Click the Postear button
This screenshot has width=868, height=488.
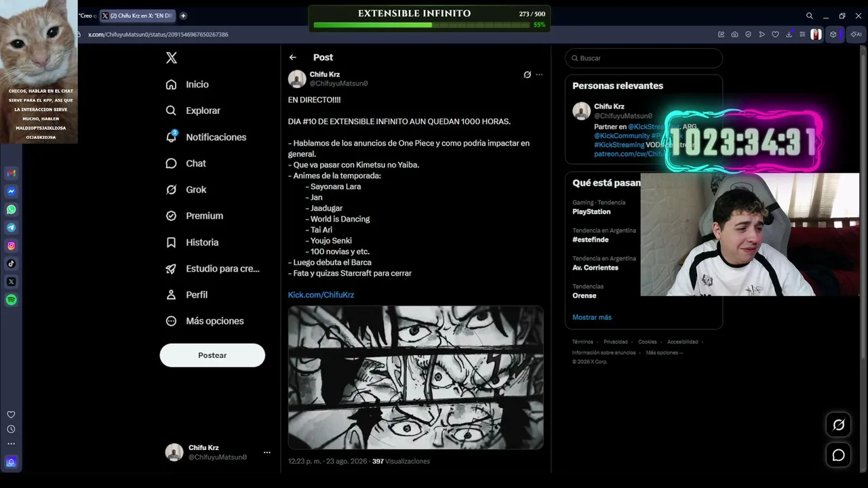click(x=212, y=355)
